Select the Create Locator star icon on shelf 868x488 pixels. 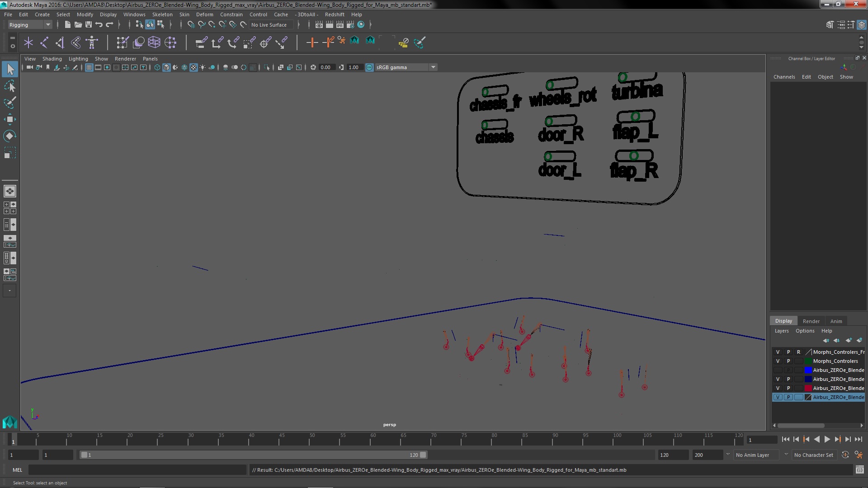pos(28,42)
